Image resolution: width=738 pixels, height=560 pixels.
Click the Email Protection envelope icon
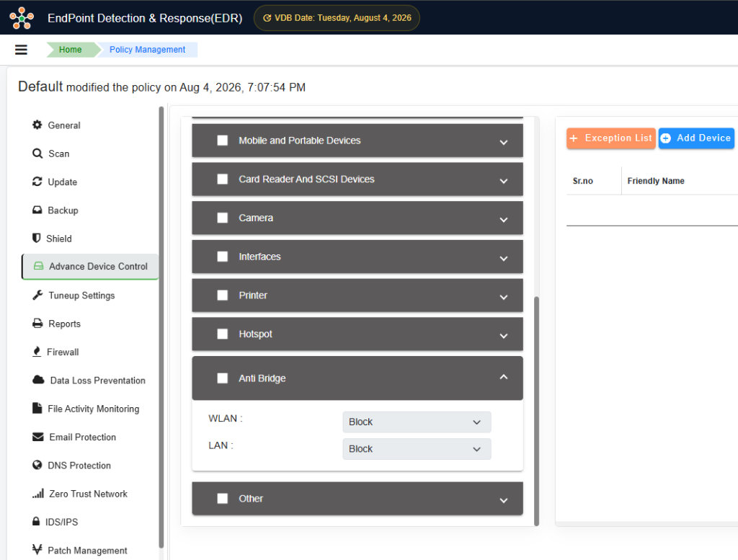tap(38, 437)
